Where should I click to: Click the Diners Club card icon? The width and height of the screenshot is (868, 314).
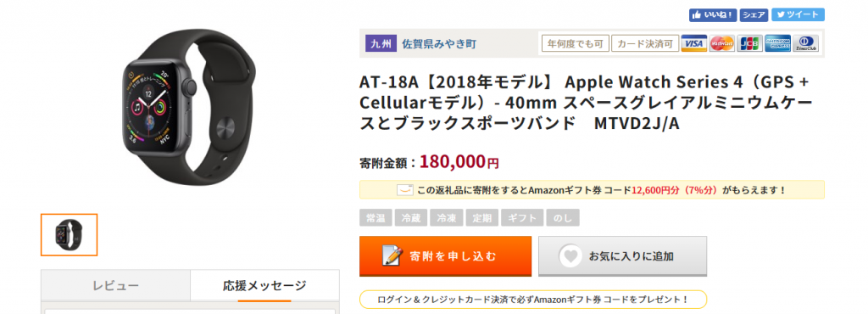coord(805,43)
